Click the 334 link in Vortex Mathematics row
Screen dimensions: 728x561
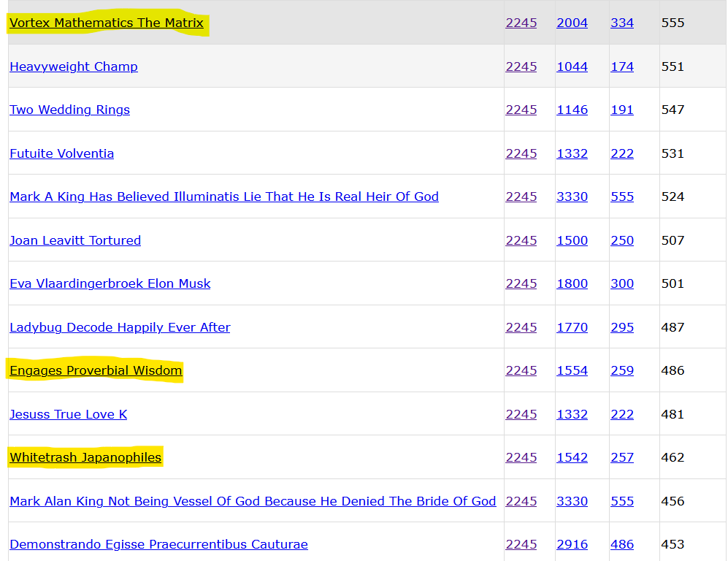622,23
